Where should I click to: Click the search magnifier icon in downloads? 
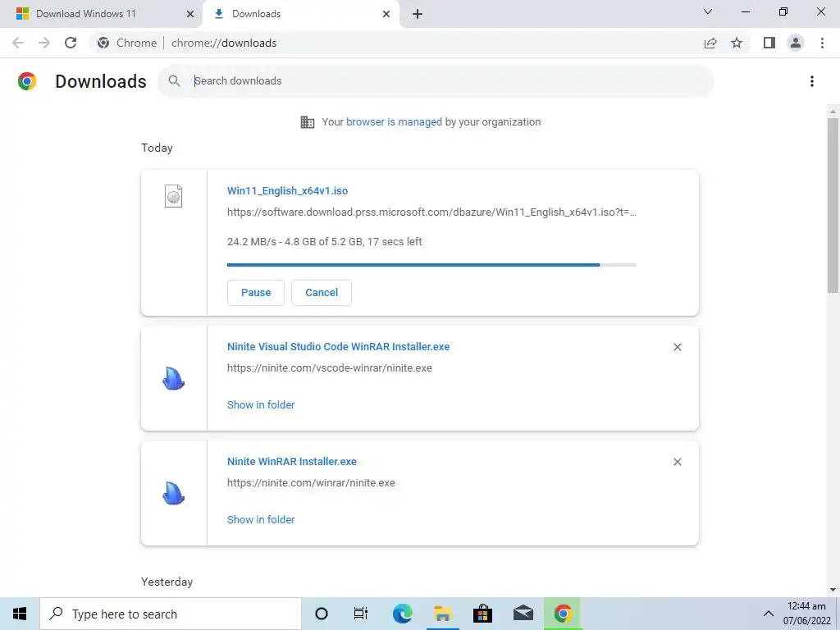point(174,81)
